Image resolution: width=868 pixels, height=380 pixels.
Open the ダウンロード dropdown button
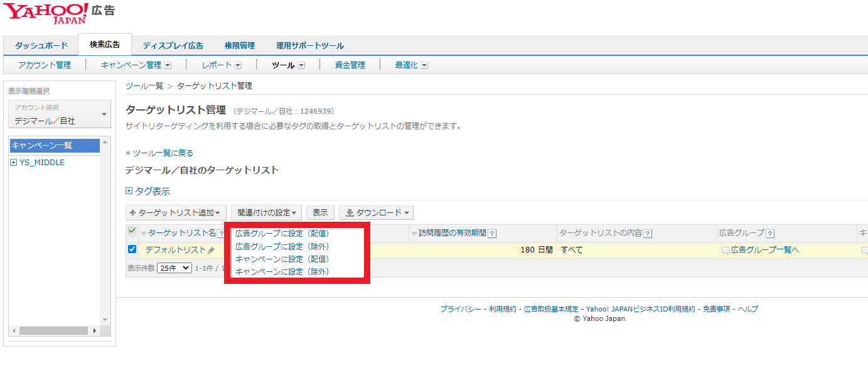376,213
